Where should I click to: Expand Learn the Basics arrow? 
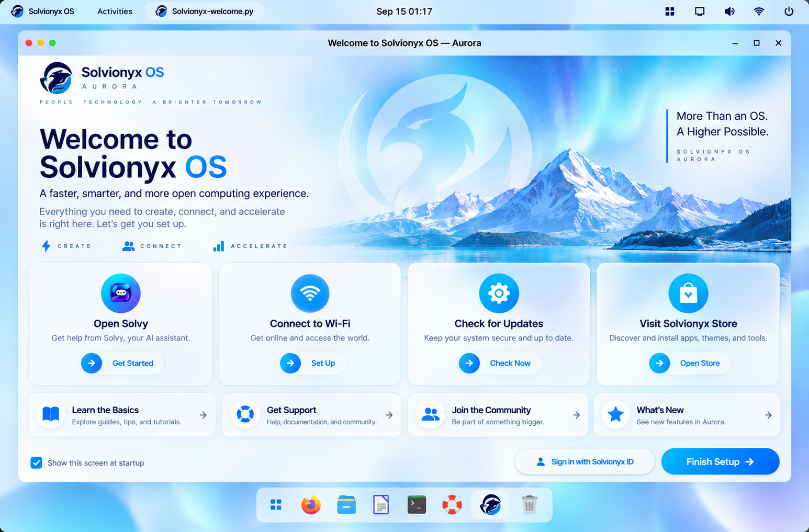[x=203, y=415]
